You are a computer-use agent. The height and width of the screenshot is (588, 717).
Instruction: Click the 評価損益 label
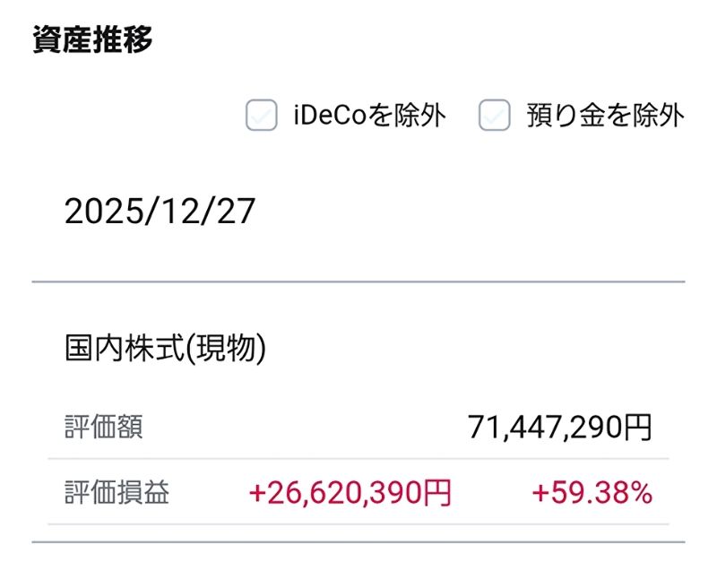(117, 492)
